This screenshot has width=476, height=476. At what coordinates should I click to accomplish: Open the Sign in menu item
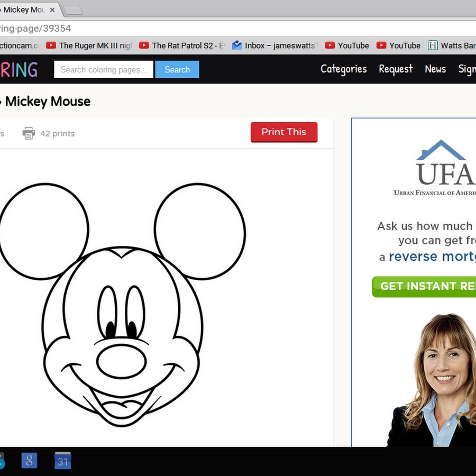tap(467, 69)
